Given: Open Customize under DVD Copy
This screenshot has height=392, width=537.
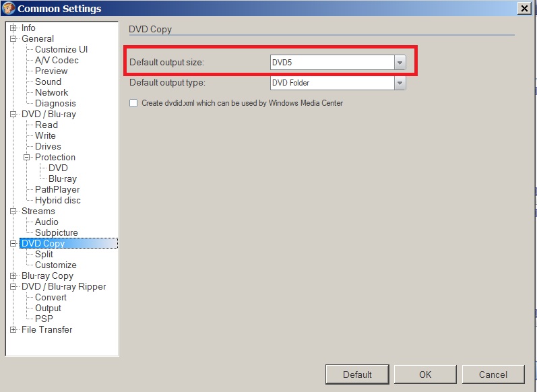Looking at the screenshot, I should click(x=56, y=265).
